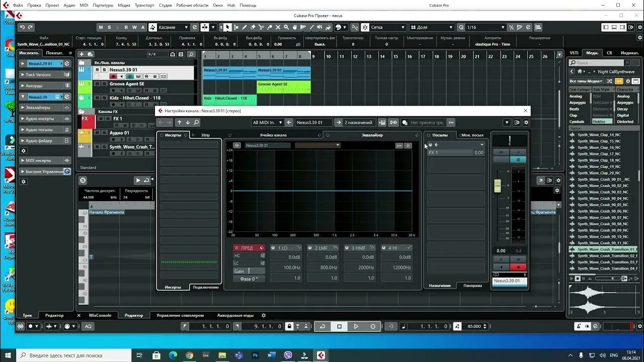Open the Студия menu

[165, 5]
